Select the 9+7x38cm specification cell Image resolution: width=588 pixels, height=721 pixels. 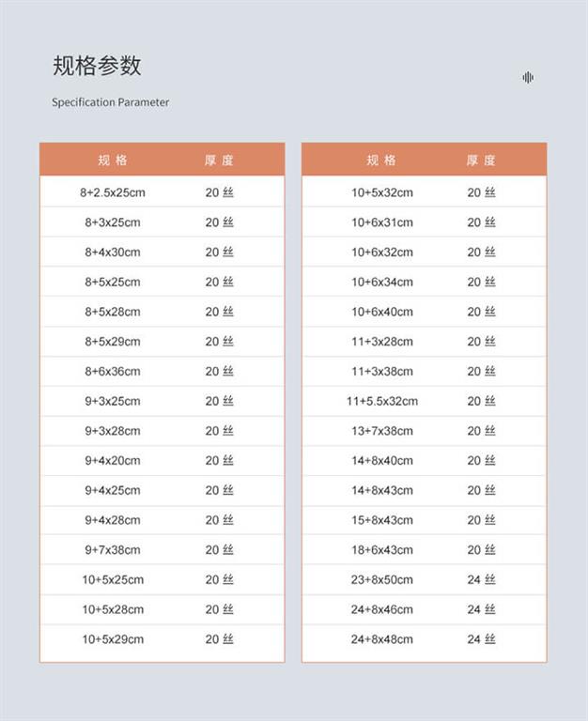(x=113, y=550)
